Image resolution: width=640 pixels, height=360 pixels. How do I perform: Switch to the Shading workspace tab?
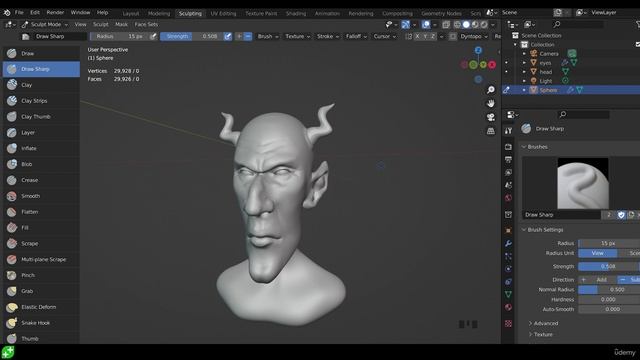296,13
